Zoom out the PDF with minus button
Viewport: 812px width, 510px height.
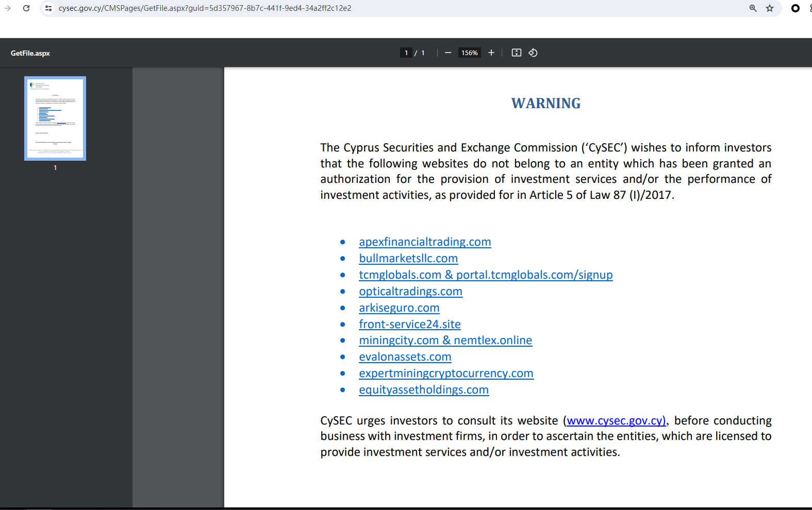(x=448, y=53)
